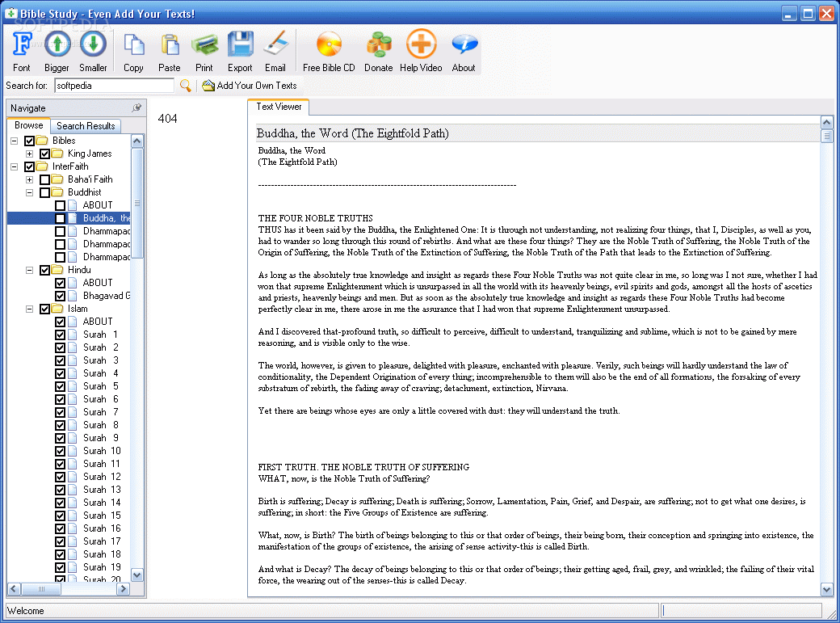840x623 pixels.
Task: Click tree horizontal scrollbar right arrow
Action: [x=124, y=589]
